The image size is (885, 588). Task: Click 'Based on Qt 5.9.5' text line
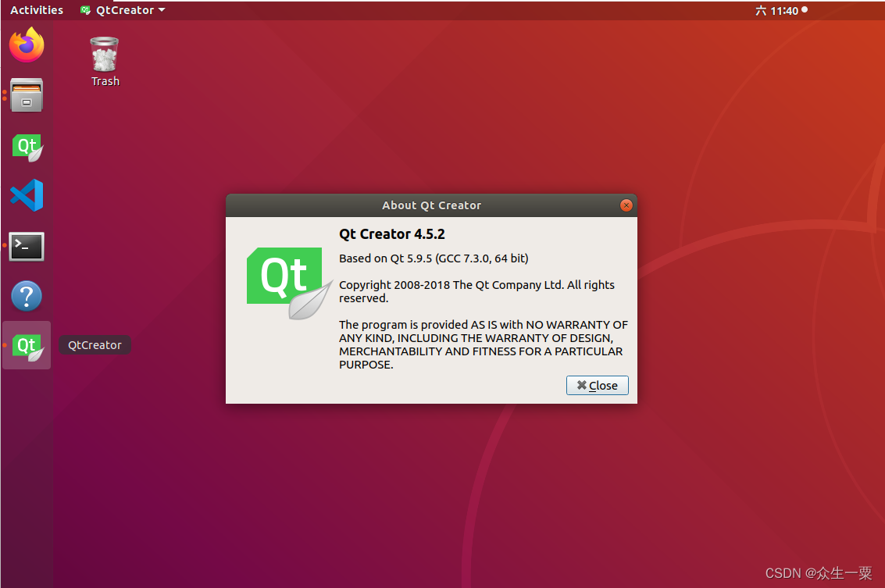click(x=434, y=258)
